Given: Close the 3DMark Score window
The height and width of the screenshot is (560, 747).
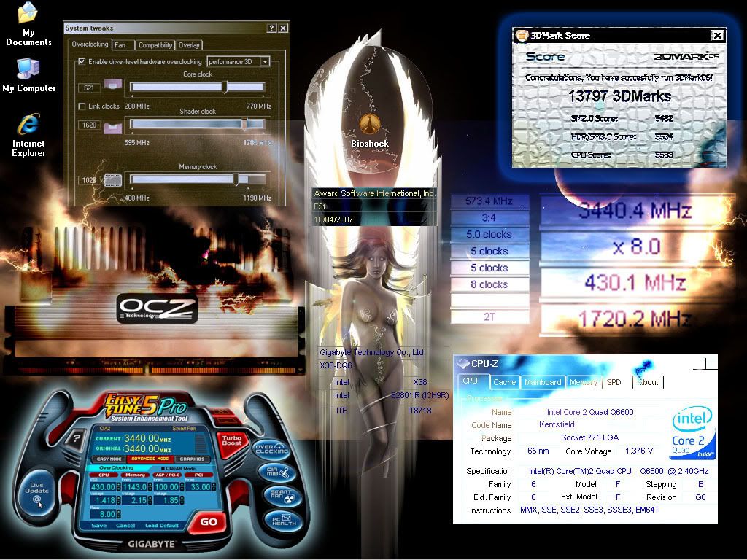Looking at the screenshot, I should [x=717, y=35].
